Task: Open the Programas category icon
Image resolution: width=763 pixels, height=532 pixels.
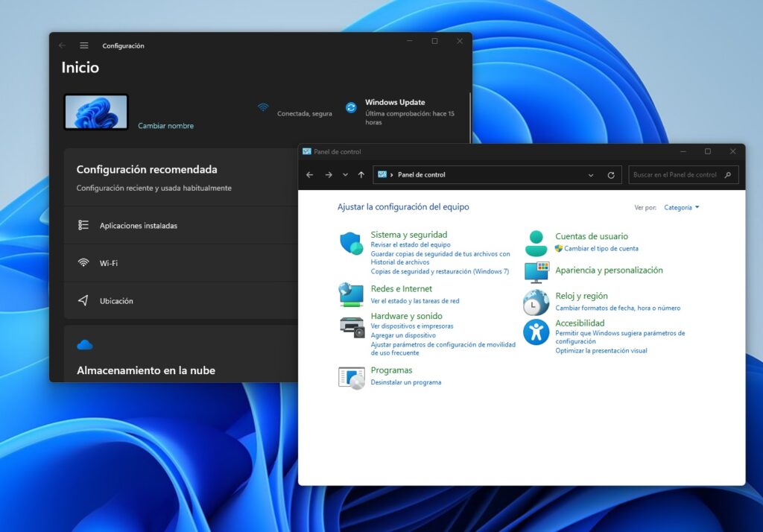Action: (351, 376)
